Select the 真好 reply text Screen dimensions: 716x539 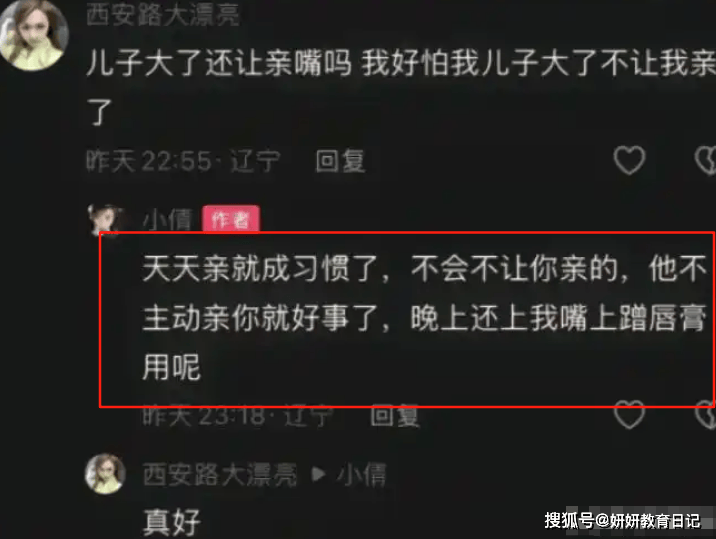pyautogui.click(x=172, y=522)
